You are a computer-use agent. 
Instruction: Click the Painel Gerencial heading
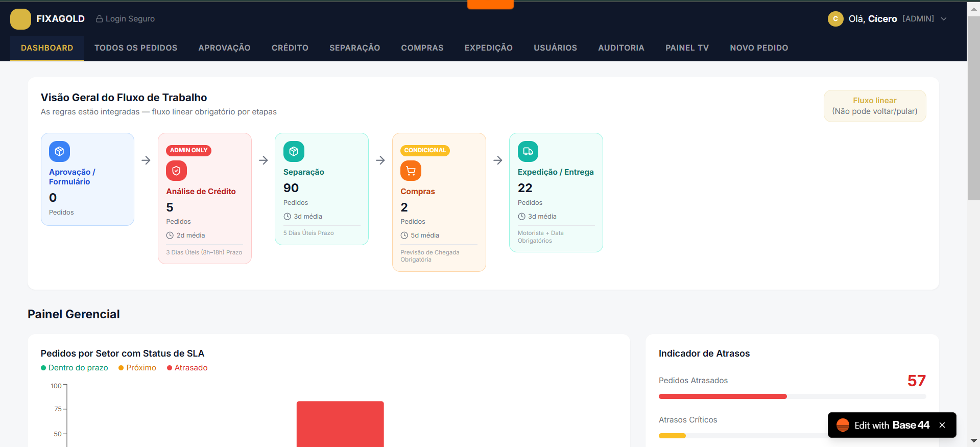(74, 314)
